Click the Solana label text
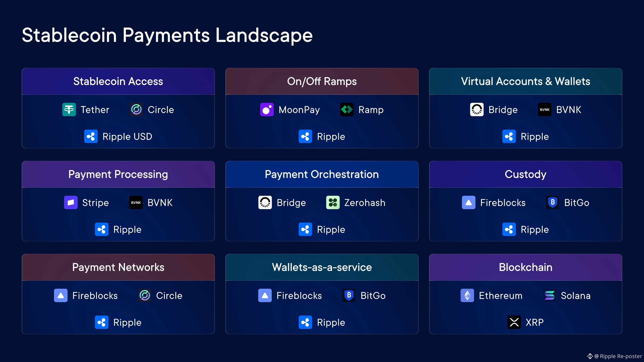This screenshot has height=362, width=644. [x=576, y=296]
